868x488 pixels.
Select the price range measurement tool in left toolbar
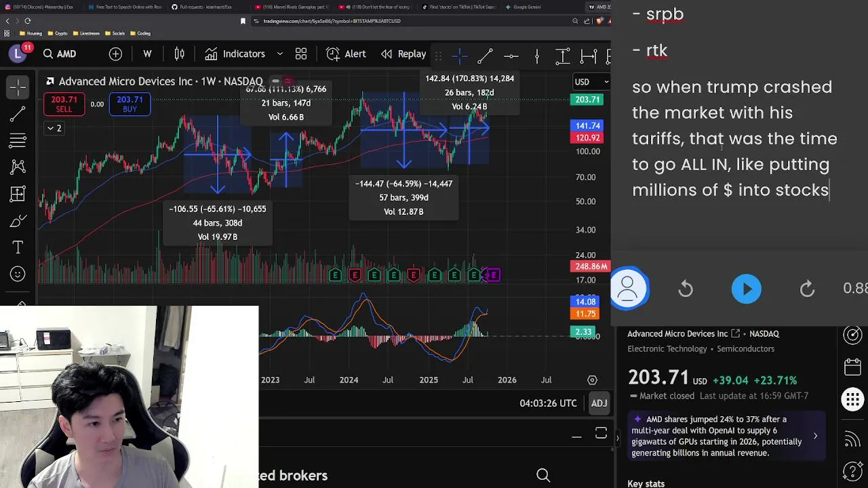tap(18, 195)
